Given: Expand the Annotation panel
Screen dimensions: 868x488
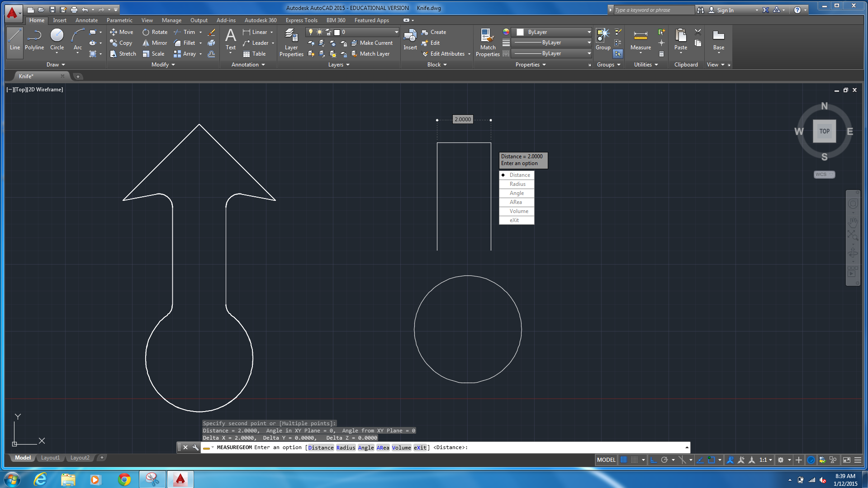Looking at the screenshot, I should [248, 65].
